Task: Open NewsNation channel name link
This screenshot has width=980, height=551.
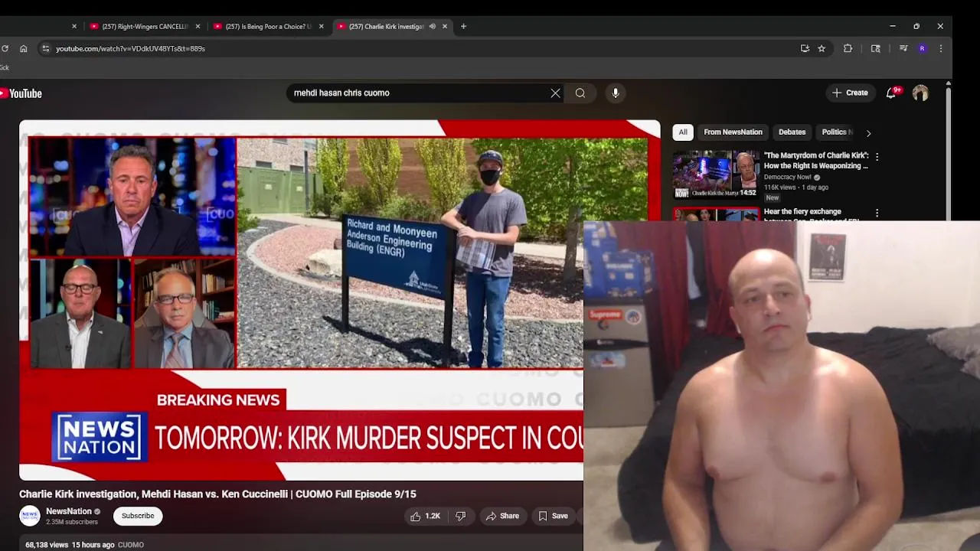Action: pos(69,511)
